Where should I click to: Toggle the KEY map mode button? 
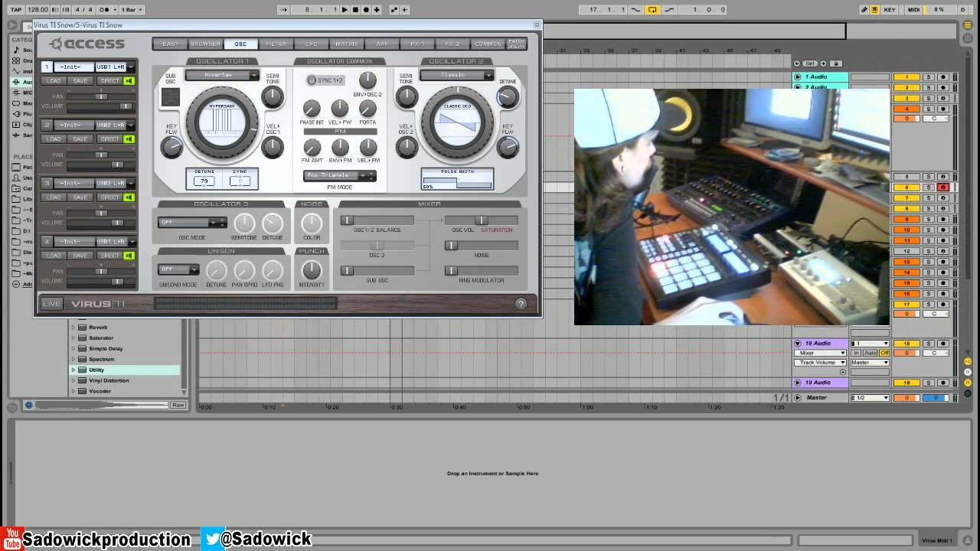pos(890,10)
